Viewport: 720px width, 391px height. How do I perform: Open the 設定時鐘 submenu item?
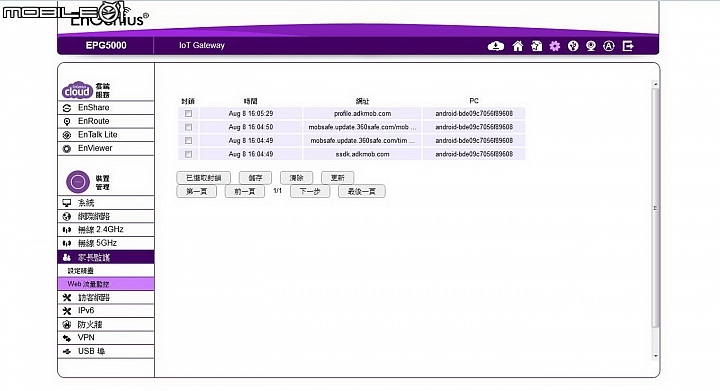(106, 271)
